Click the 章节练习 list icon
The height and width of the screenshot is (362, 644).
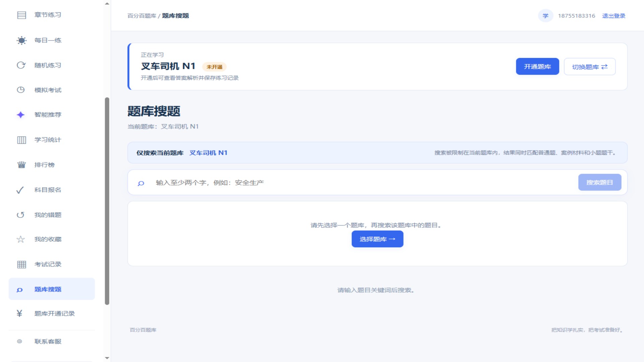point(21,15)
